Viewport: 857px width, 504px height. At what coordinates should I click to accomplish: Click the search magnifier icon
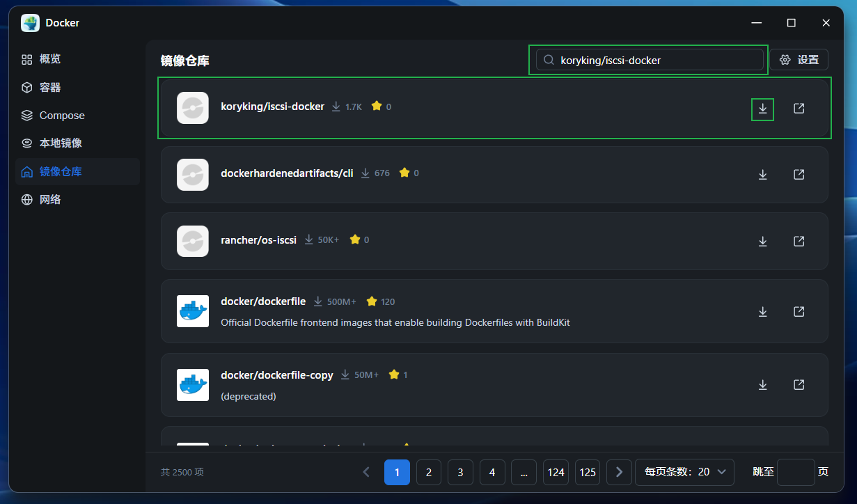(549, 60)
